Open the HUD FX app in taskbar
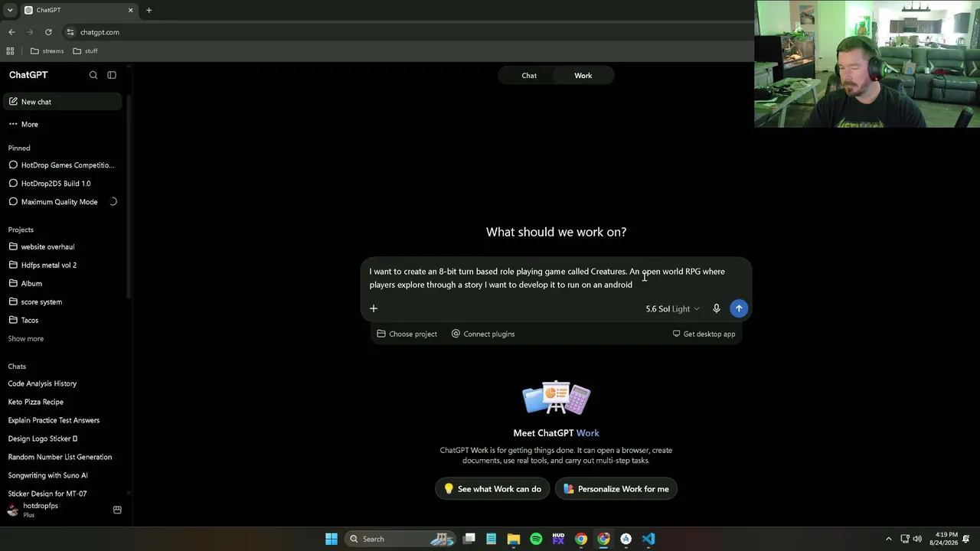This screenshot has width=980, height=551. click(x=558, y=539)
